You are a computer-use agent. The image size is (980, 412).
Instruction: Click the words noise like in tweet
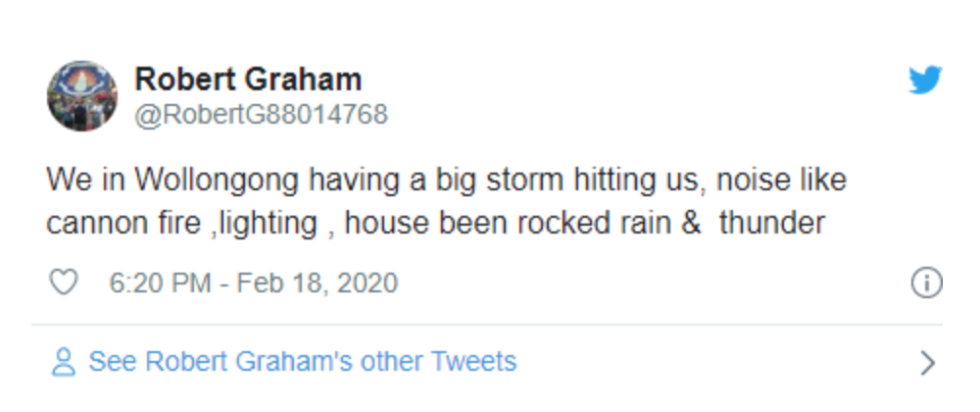pos(781,180)
